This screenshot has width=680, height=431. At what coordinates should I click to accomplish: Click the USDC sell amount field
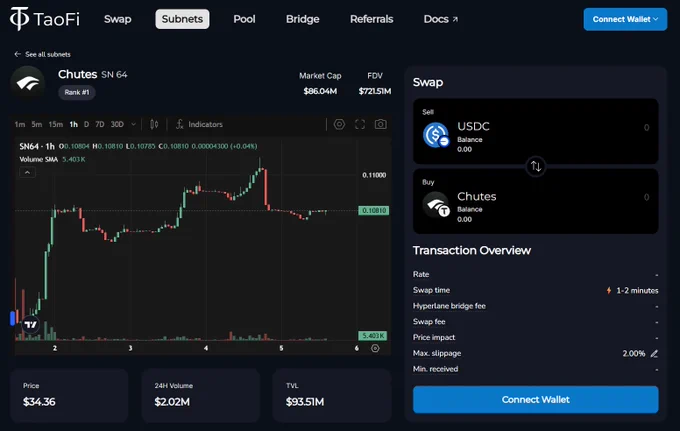coord(646,127)
